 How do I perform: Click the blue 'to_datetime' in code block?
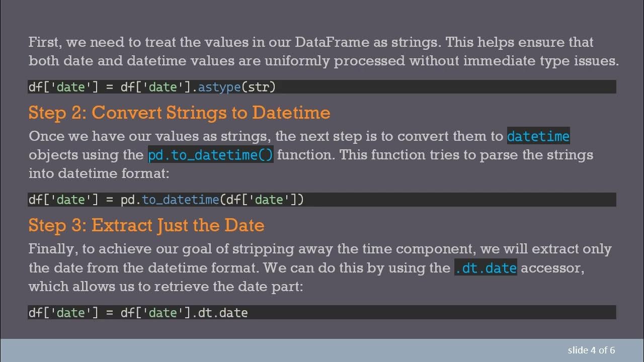point(180,200)
